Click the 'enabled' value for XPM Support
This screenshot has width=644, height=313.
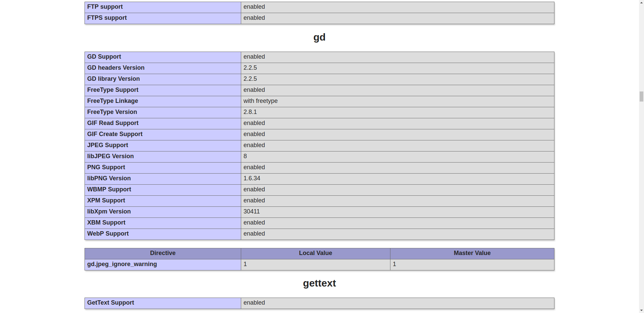point(254,200)
